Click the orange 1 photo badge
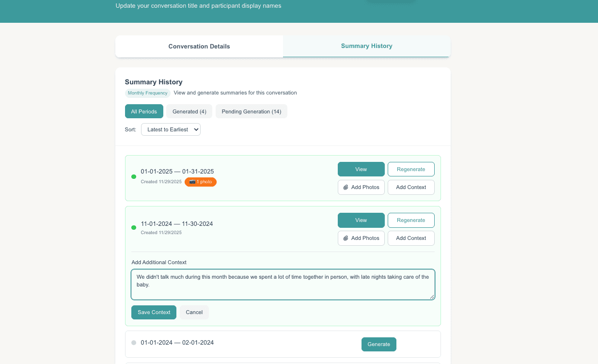The image size is (598, 364). tap(200, 182)
